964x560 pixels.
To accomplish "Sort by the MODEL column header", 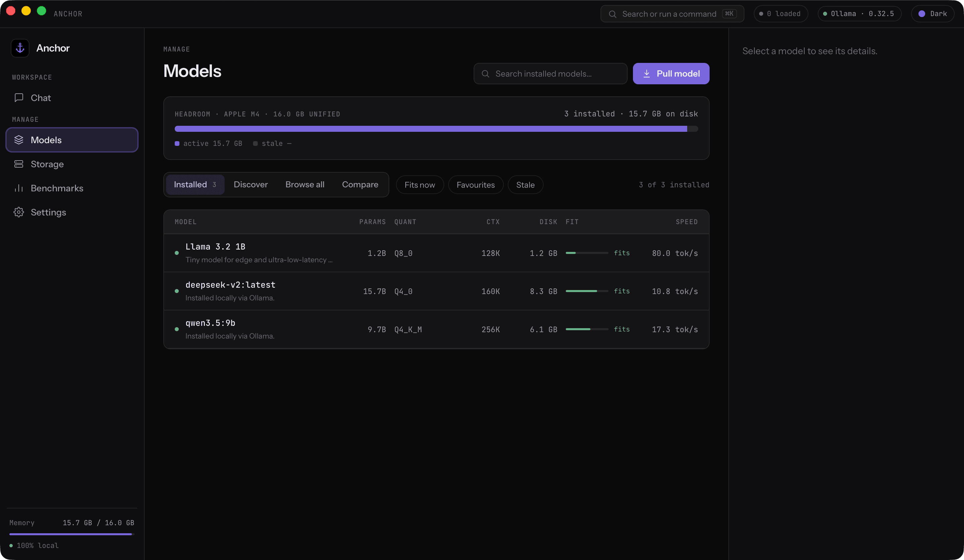I will click(x=185, y=222).
